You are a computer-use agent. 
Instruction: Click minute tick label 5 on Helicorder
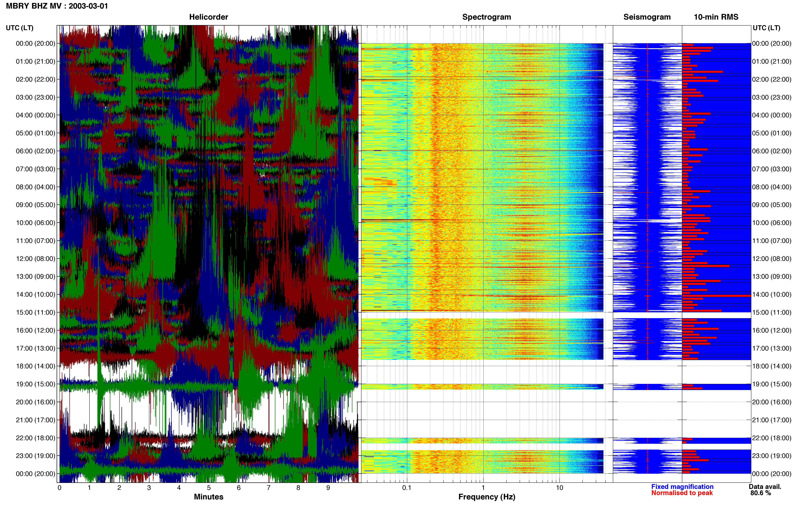pos(209,487)
